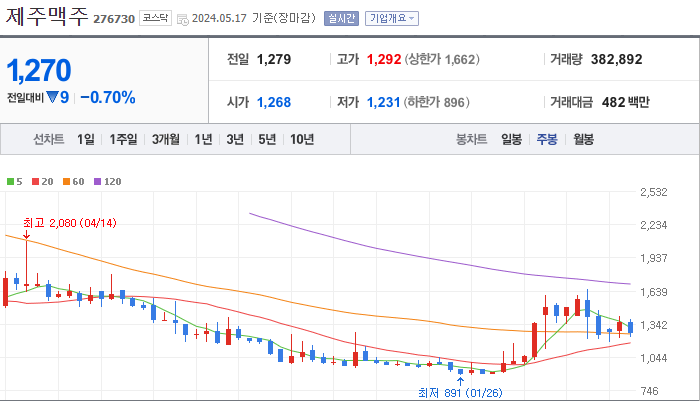Viewport: 700px width, 401px height.
Task: Click the 거래량 value 382,892
Action: click(617, 59)
